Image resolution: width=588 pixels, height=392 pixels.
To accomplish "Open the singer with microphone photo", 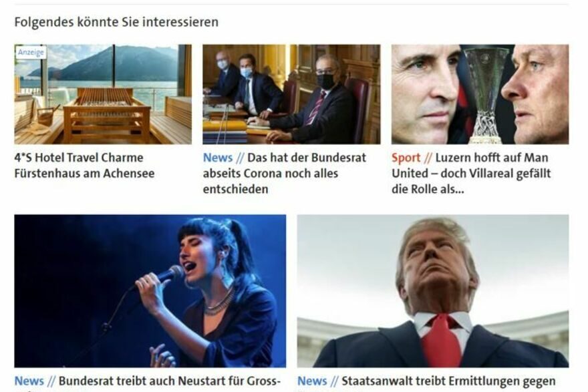I will (x=150, y=290).
